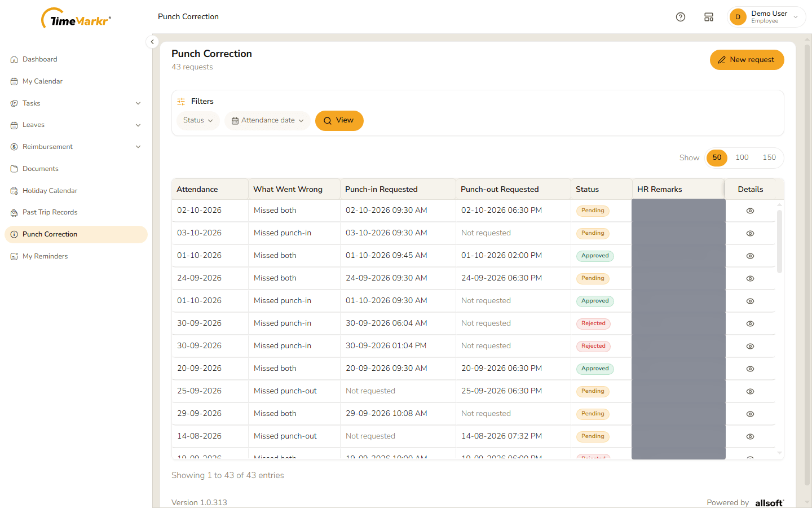
Task: Expand the Reimbursement menu item
Action: (x=76, y=147)
